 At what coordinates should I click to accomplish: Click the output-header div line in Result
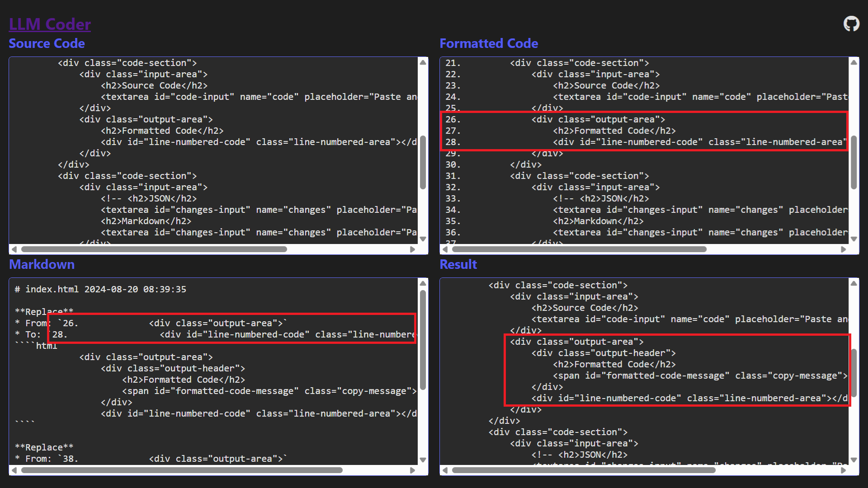point(604,353)
